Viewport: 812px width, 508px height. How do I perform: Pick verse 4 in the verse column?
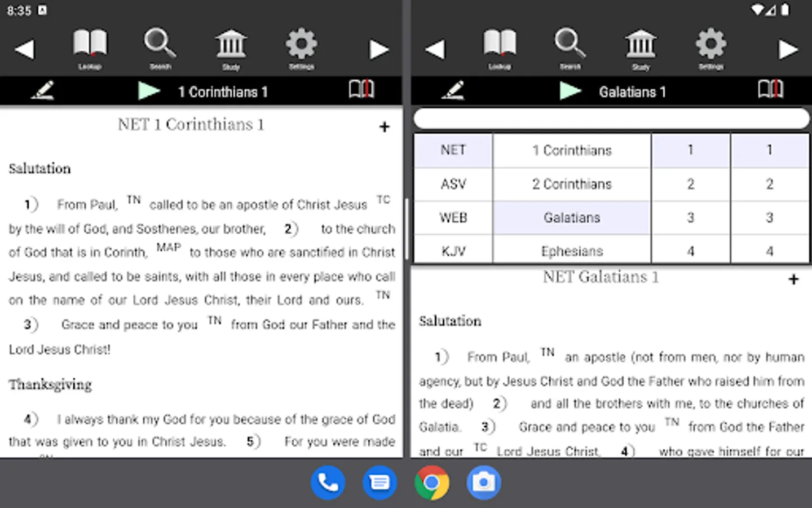(770, 250)
